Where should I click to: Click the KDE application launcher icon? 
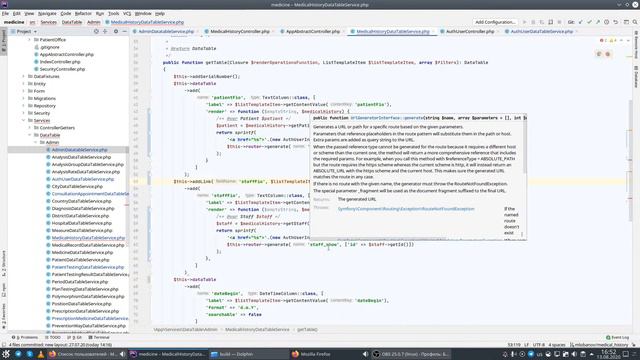[x=6, y=354]
